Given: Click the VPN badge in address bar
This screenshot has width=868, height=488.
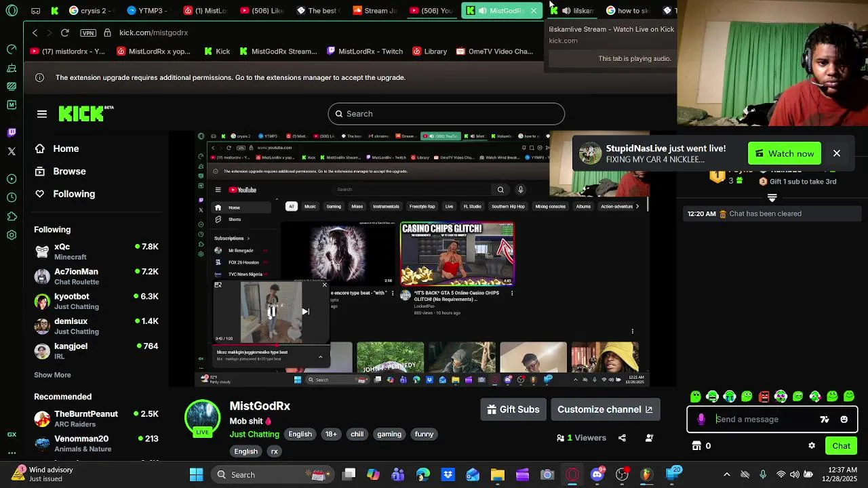Looking at the screenshot, I should pyautogui.click(x=88, y=33).
